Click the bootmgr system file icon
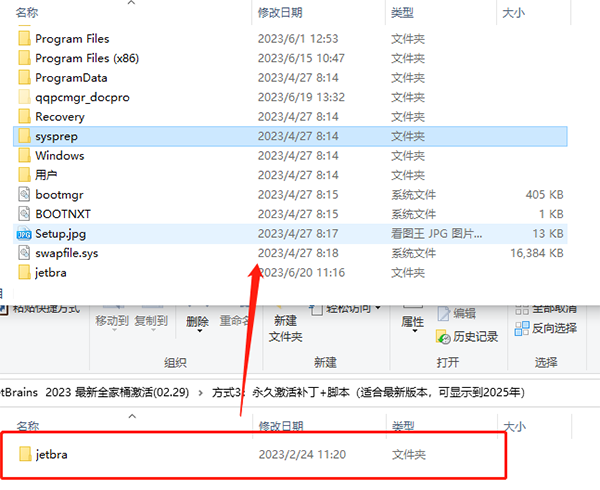The height and width of the screenshot is (490, 600). (24, 194)
